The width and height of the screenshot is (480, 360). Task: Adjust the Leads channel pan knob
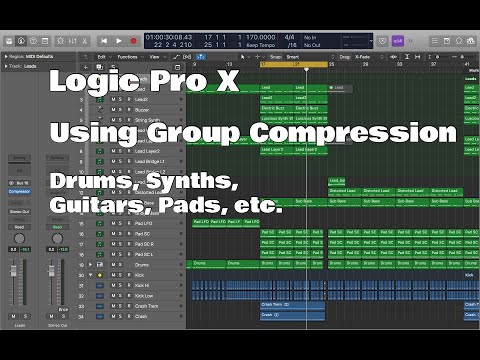pyautogui.click(x=19, y=238)
